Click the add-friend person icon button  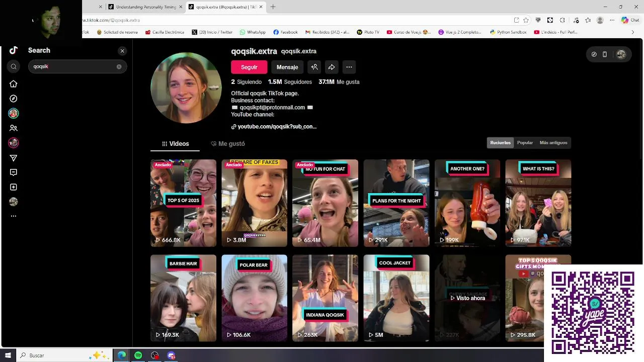click(x=314, y=67)
